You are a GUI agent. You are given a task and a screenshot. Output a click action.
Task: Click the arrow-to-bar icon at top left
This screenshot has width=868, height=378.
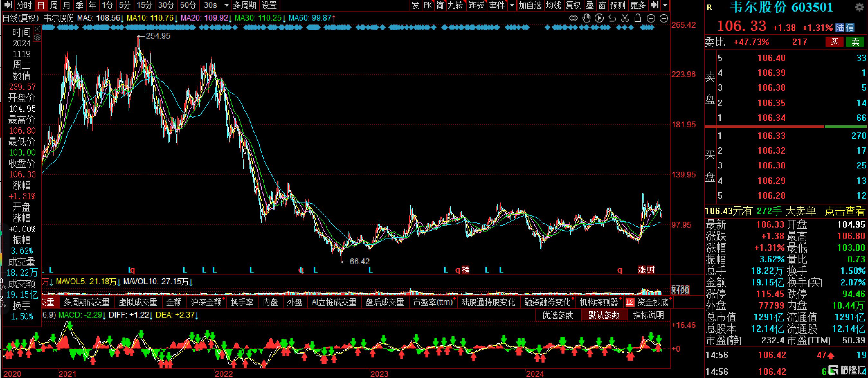[8, 5]
